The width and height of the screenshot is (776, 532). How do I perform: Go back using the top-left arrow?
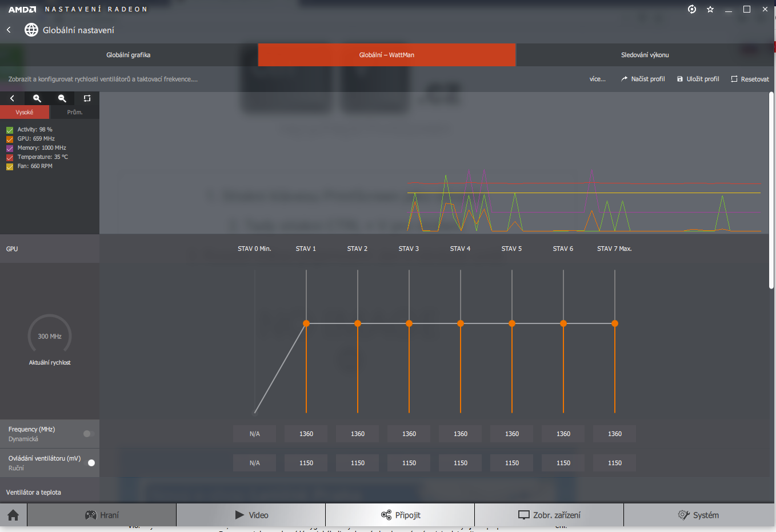[9, 30]
